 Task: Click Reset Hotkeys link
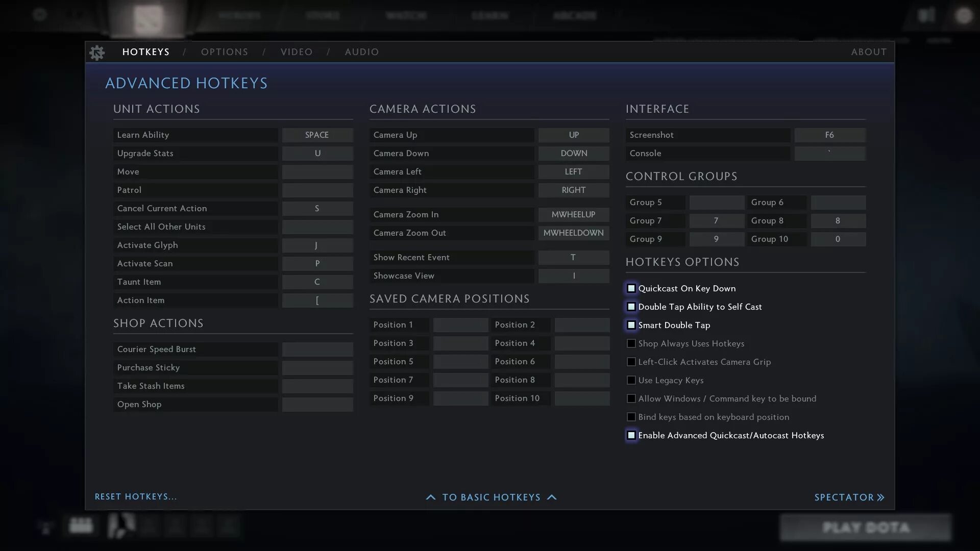point(136,496)
